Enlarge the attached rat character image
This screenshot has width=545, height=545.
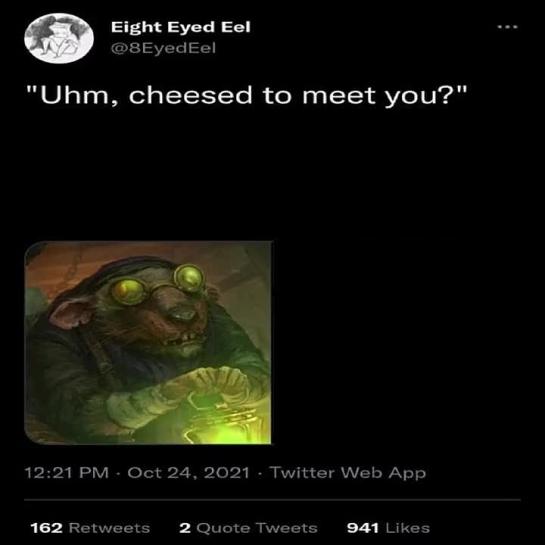click(148, 342)
